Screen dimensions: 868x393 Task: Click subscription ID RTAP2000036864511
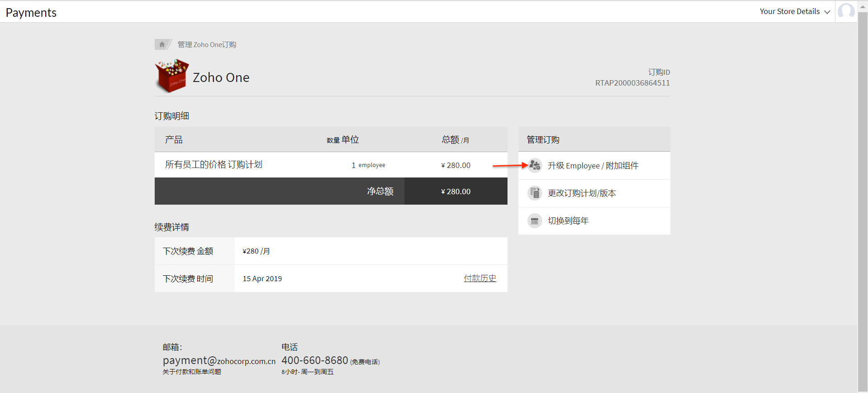click(632, 83)
